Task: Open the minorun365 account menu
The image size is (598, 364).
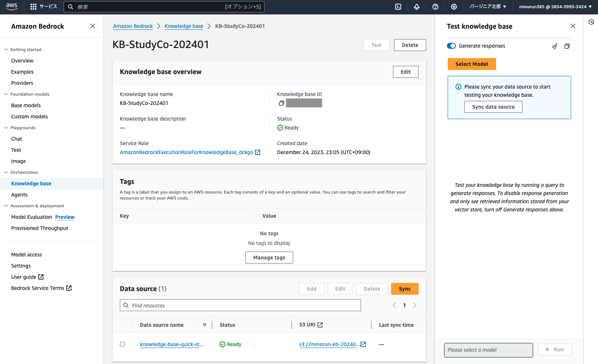Action: pos(554,6)
